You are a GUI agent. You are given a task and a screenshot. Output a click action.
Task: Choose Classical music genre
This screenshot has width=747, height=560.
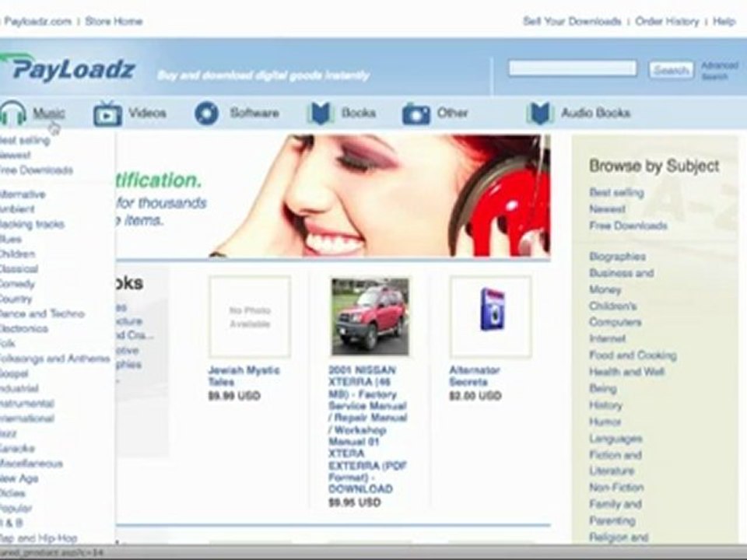click(x=19, y=269)
